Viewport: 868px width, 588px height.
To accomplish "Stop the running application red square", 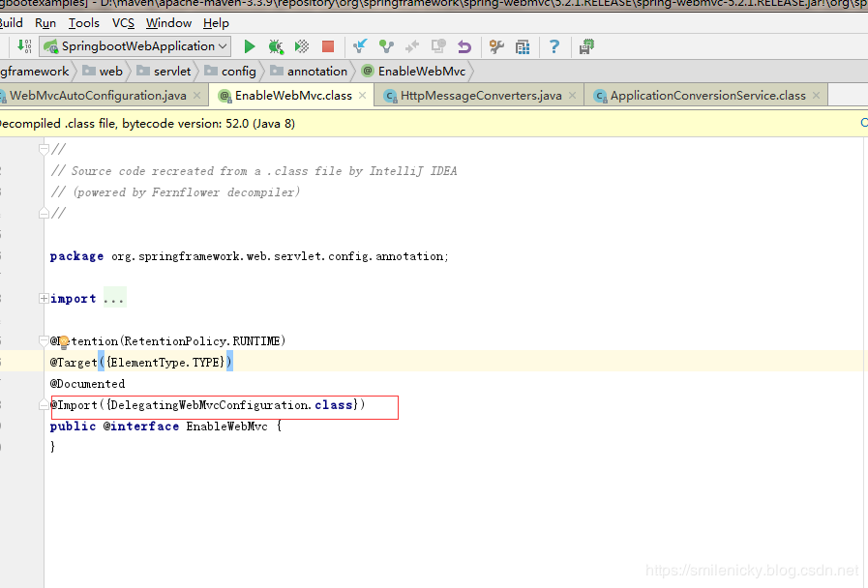I will 328,46.
